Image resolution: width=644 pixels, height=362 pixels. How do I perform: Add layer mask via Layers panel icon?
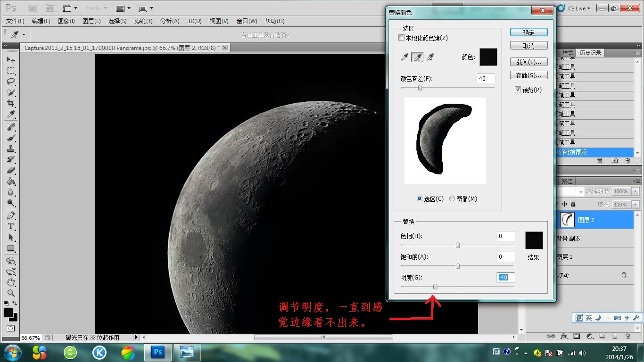point(577,336)
